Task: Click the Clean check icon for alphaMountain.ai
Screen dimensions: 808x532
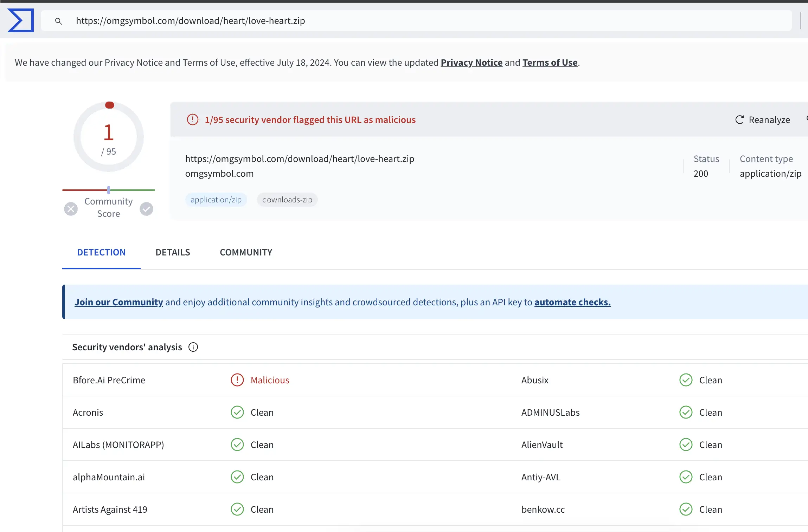Action: pyautogui.click(x=237, y=477)
